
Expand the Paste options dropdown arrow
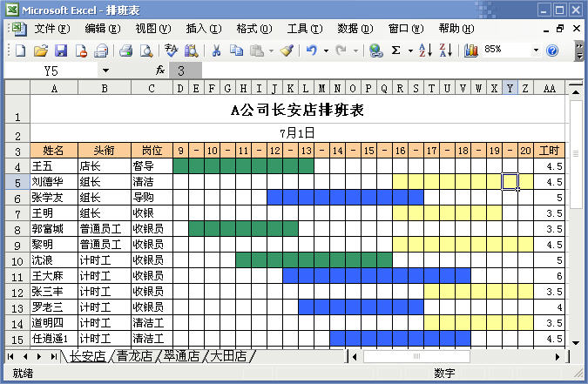click(271, 51)
